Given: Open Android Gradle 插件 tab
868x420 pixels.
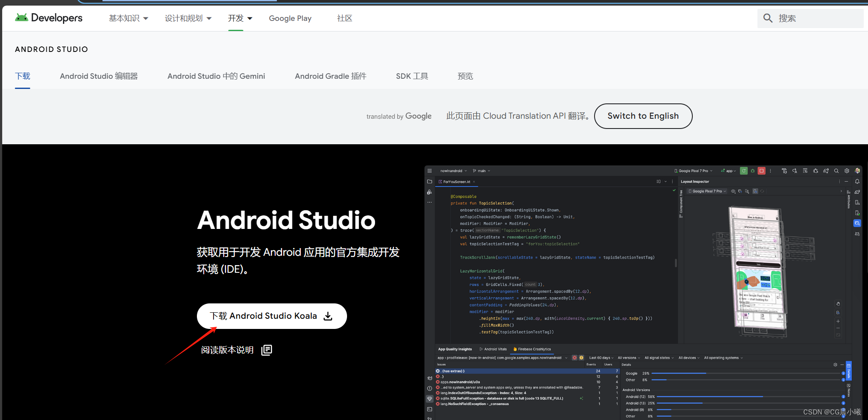Looking at the screenshot, I should (330, 76).
